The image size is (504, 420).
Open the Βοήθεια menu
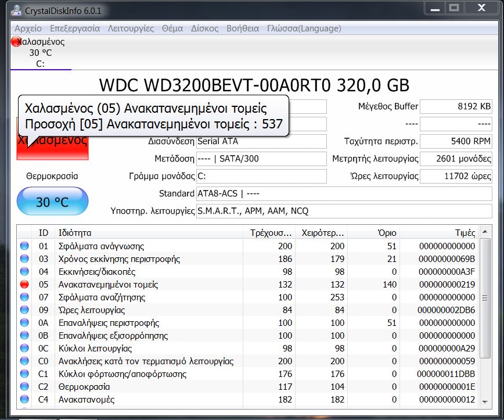243,28
